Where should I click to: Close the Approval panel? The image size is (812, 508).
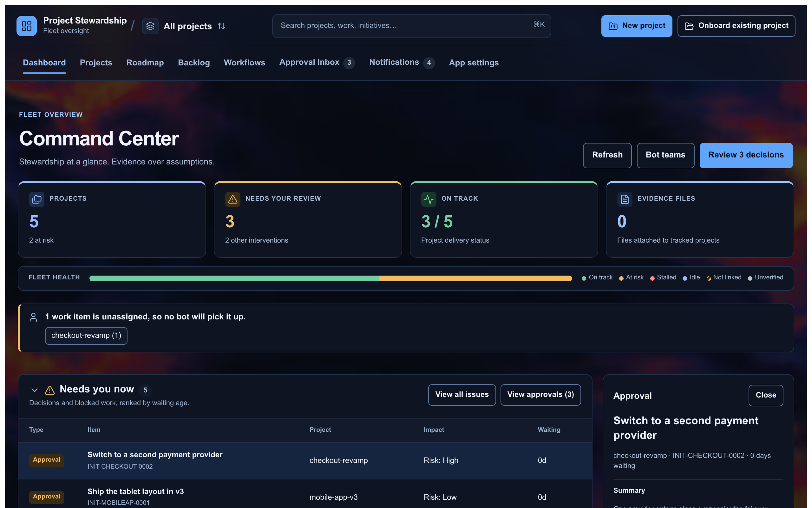(766, 396)
